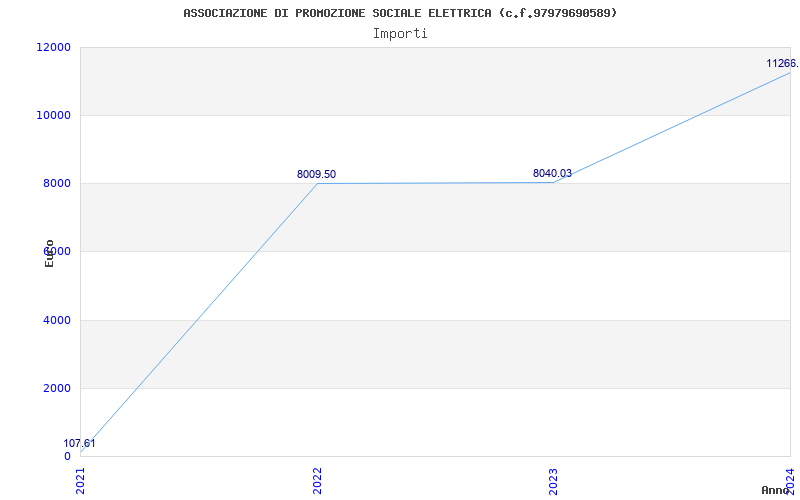Select the 8040.03 data label

(552, 173)
